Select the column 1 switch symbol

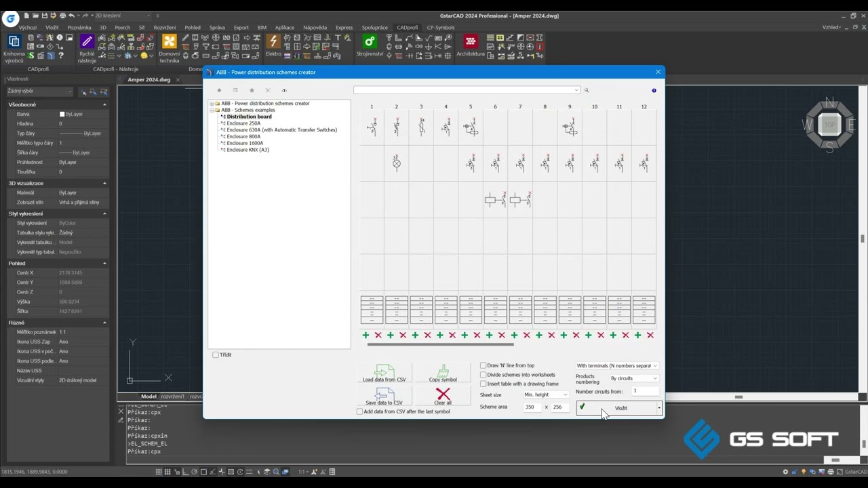pyautogui.click(x=372, y=127)
